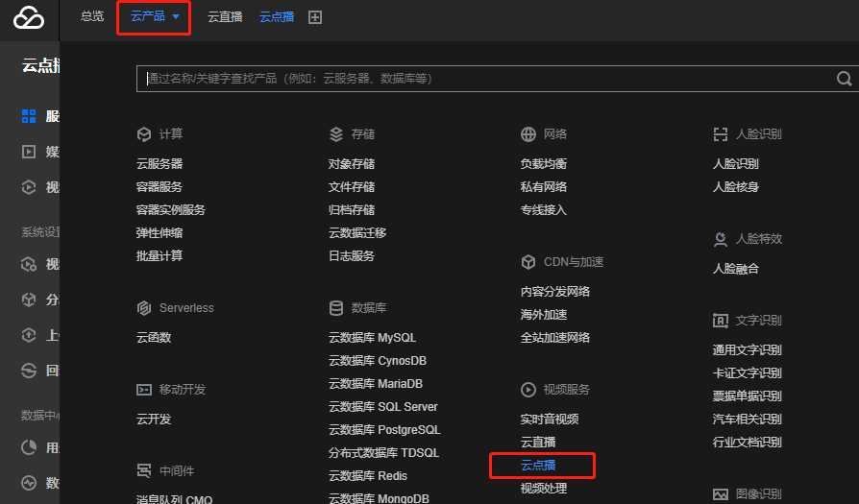Open 人脸核身 product link
This screenshot has height=504, width=859.
click(x=736, y=186)
